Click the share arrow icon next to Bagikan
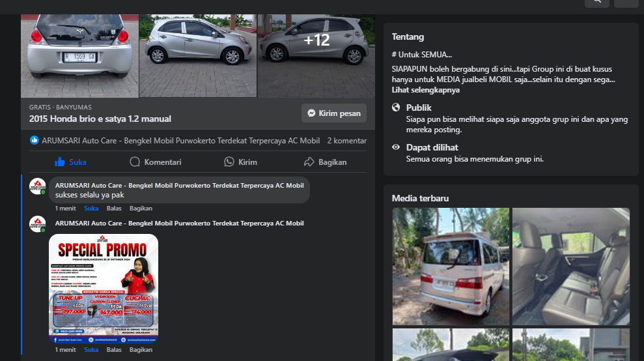Image resolution: width=644 pixels, height=361 pixels. 309,162
